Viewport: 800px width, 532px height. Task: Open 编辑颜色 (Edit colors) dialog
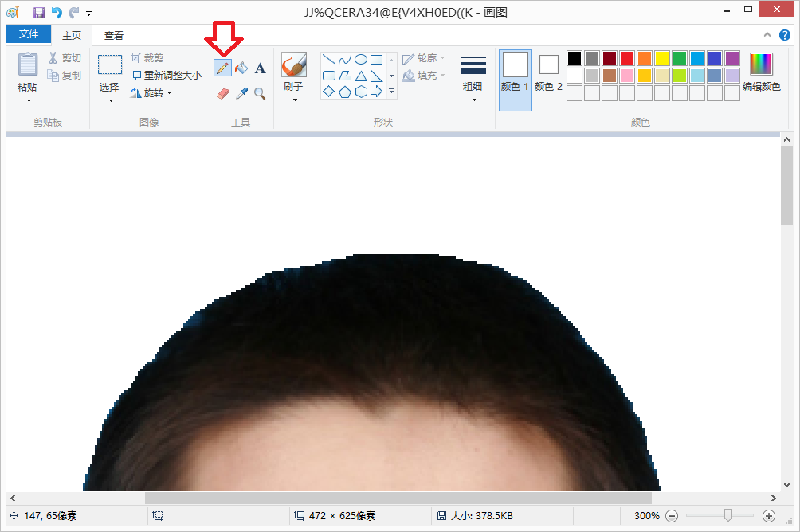pyautogui.click(x=761, y=72)
